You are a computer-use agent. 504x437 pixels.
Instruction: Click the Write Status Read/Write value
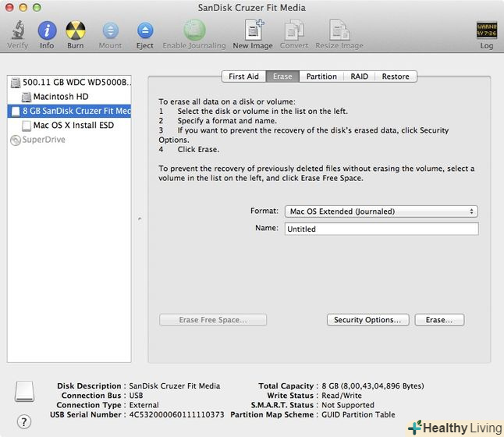pos(342,396)
